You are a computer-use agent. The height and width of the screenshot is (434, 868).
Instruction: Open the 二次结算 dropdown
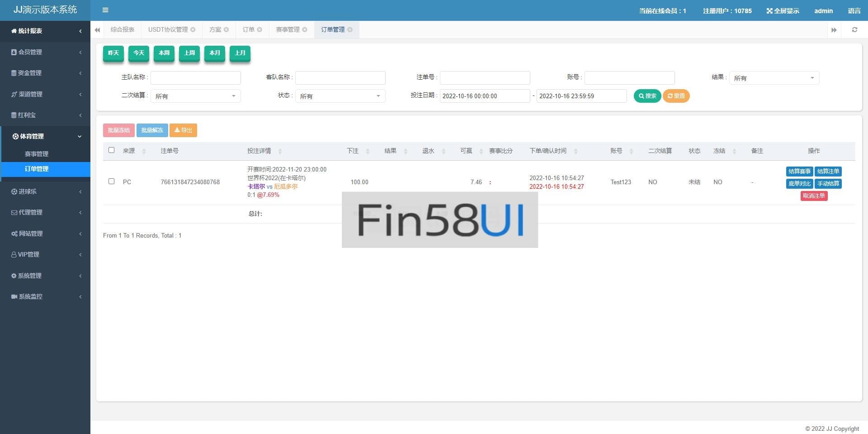coord(195,96)
